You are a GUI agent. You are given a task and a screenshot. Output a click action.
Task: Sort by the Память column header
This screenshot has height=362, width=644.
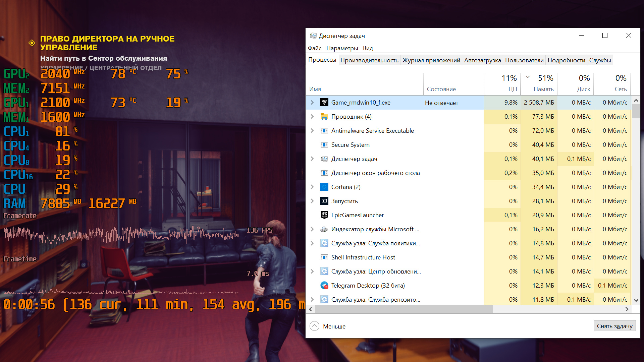(539, 84)
